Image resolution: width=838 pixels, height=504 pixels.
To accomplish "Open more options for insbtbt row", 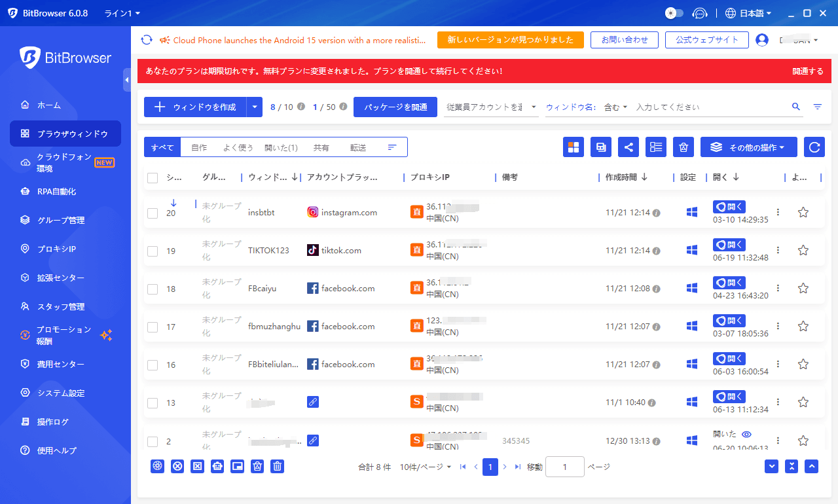I will point(778,212).
